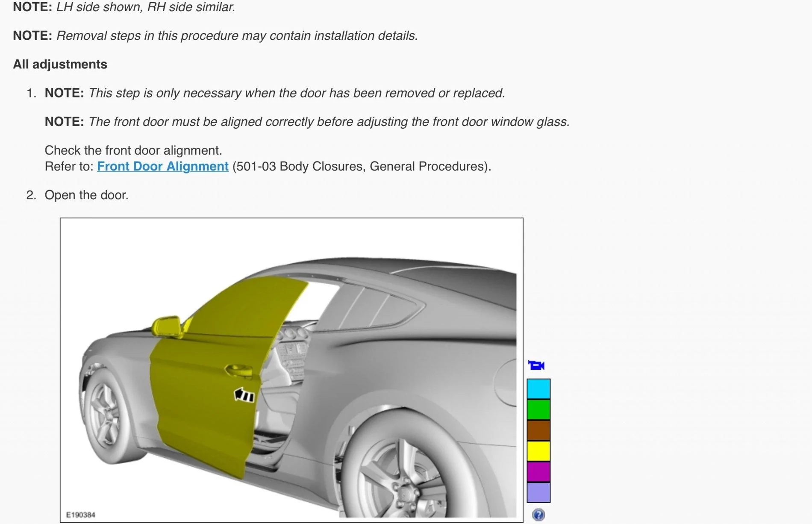
Task: Select the cyan color swatch
Action: [538, 389]
